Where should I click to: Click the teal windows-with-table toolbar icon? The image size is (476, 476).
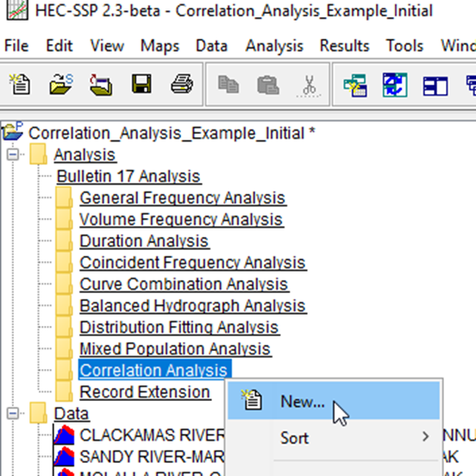pyautogui.click(x=355, y=85)
